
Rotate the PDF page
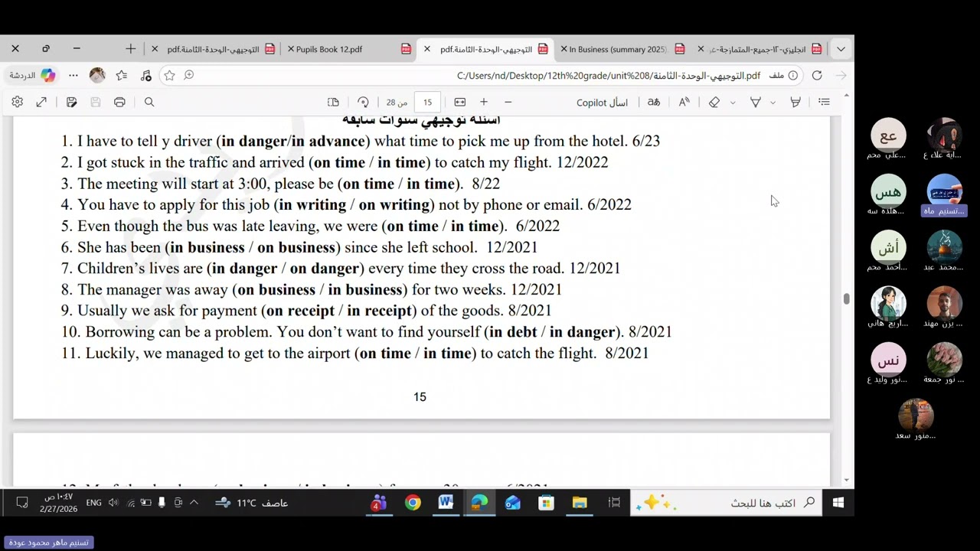pos(363,102)
